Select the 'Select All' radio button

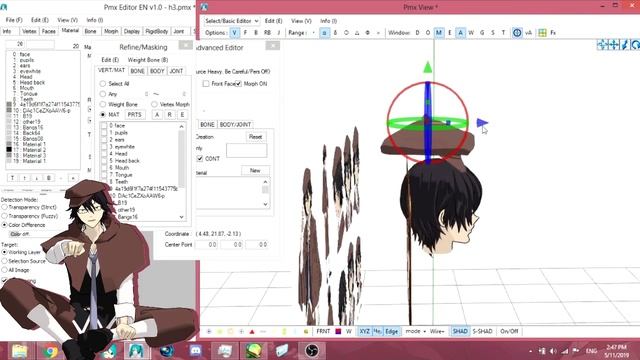(x=103, y=84)
